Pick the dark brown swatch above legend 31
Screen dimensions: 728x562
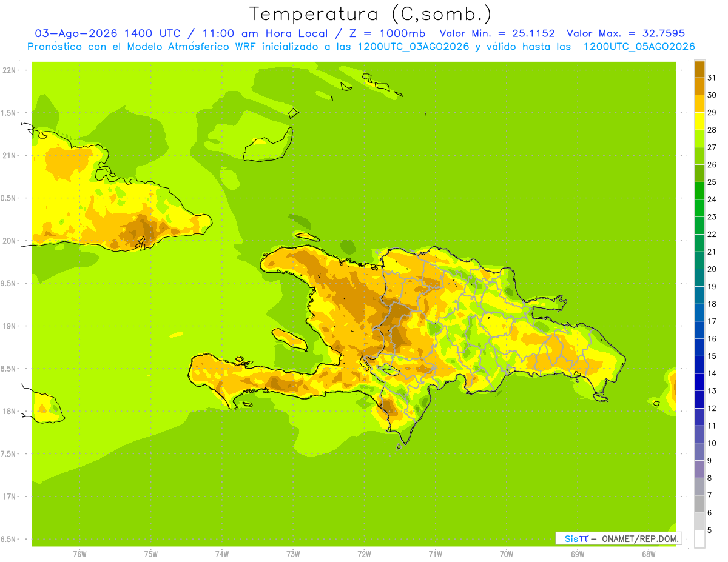click(699, 69)
